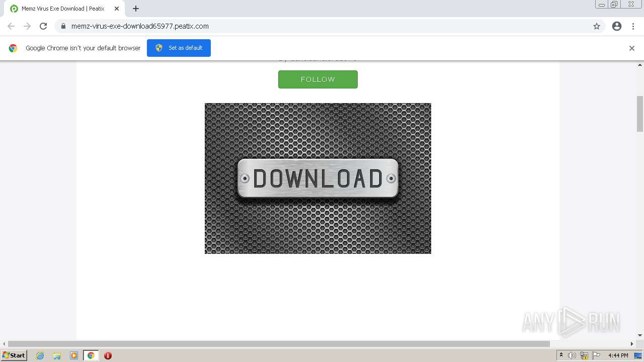Click the horizontal scrollbar right arrow
This screenshot has width=644, height=362.
[632, 344]
